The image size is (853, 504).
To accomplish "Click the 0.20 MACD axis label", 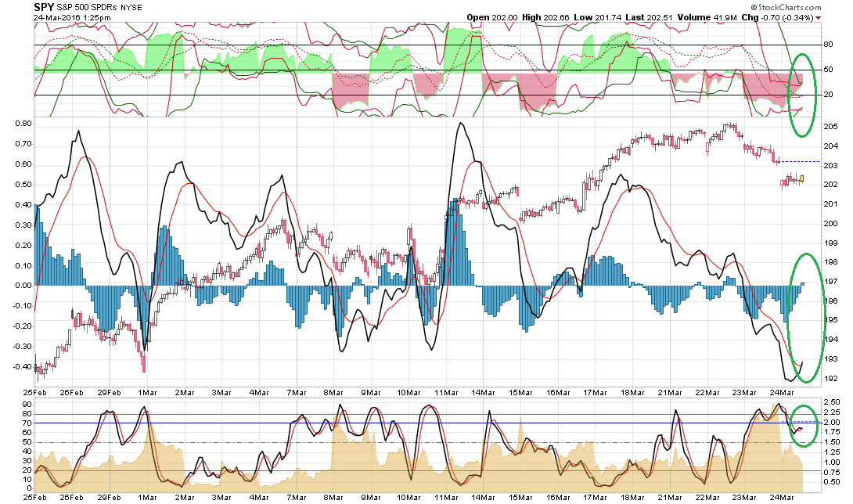I will (x=23, y=245).
